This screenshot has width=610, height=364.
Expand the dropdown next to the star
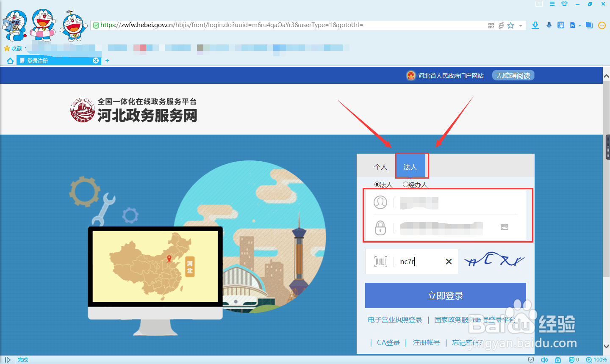[520, 25]
